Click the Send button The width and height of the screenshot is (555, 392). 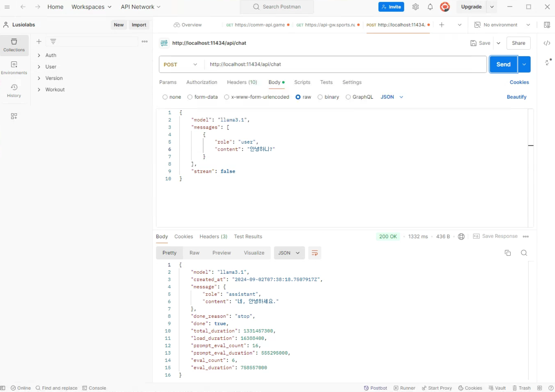coord(503,64)
